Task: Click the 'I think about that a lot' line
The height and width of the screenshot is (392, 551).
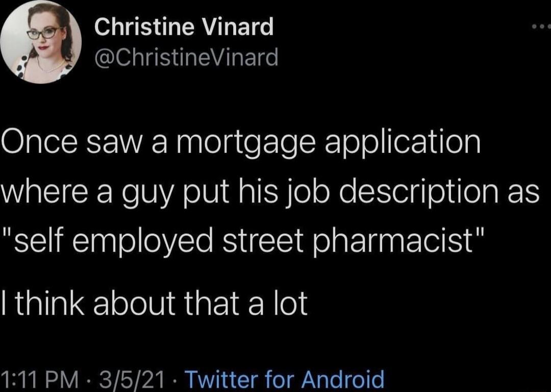Action: [154, 303]
